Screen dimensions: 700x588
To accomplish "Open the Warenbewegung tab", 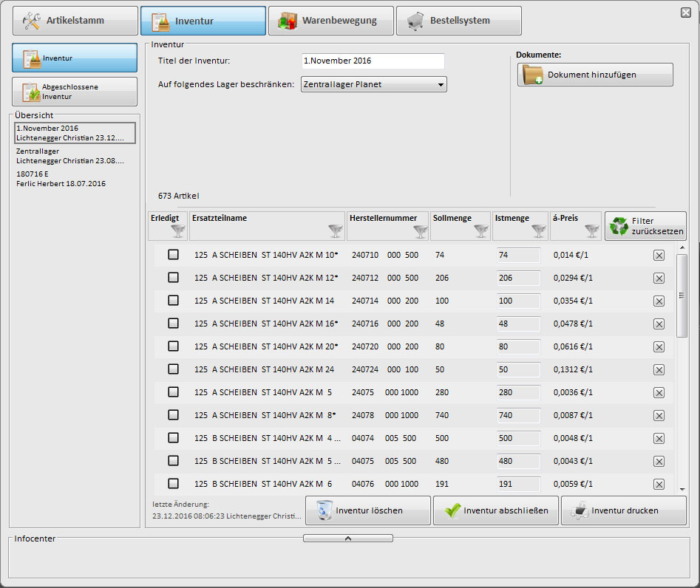I will pos(330,21).
